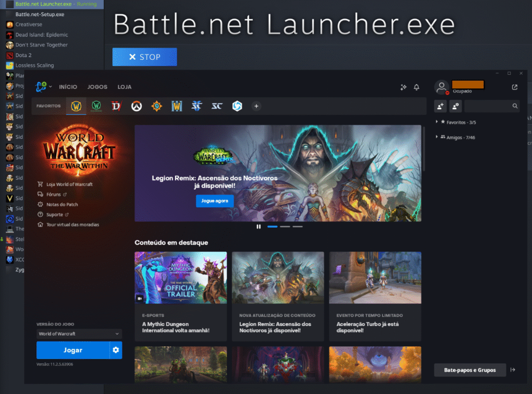This screenshot has width=532, height=394.
Task: Go to the JOGOS tab
Action: click(97, 87)
